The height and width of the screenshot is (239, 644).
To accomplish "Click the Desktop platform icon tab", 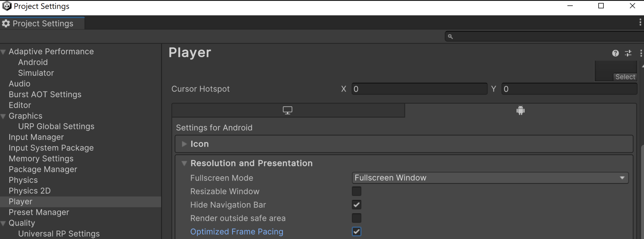I will pyautogui.click(x=287, y=110).
